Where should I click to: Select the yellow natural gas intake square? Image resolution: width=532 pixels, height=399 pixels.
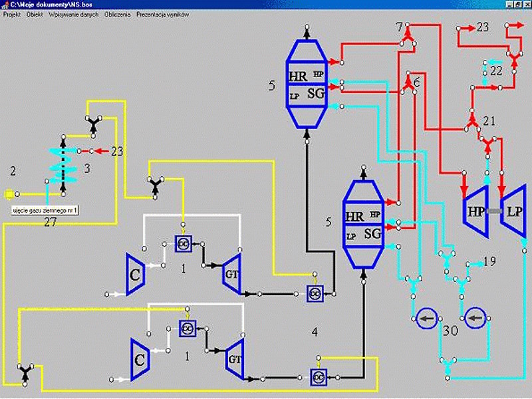9,194
